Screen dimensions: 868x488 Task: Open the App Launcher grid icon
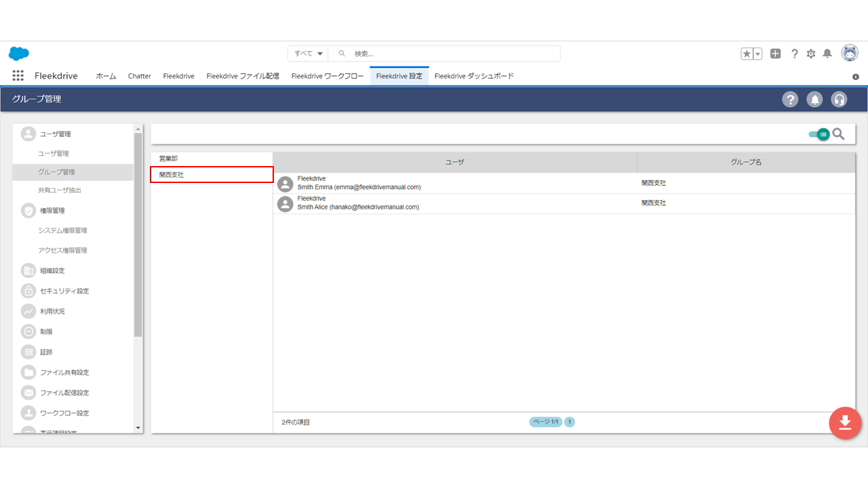18,76
